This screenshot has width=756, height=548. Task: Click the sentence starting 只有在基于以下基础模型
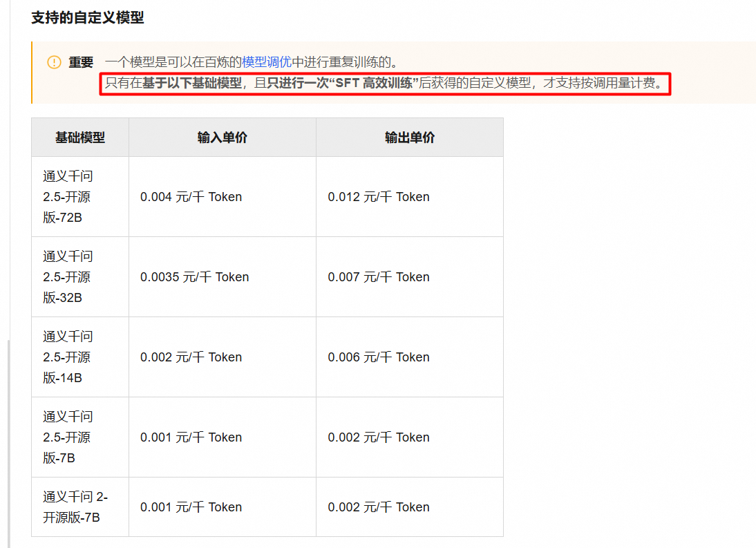pyautogui.click(x=384, y=84)
